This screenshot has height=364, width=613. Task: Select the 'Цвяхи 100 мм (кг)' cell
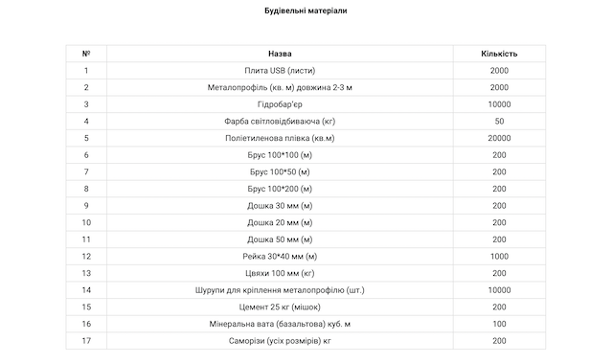280,273
